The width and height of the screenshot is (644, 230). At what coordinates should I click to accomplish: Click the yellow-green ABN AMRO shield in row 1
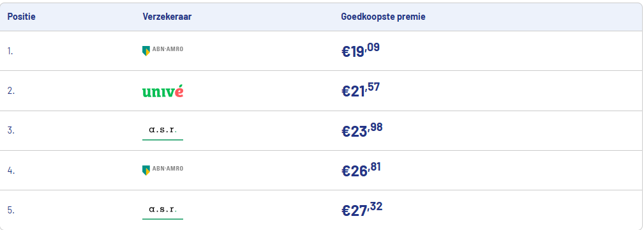(x=146, y=51)
